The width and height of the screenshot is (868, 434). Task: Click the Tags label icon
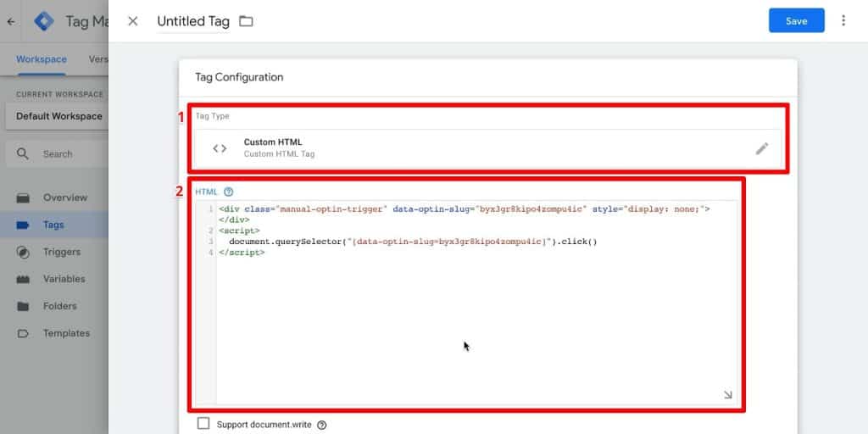pos(23,225)
